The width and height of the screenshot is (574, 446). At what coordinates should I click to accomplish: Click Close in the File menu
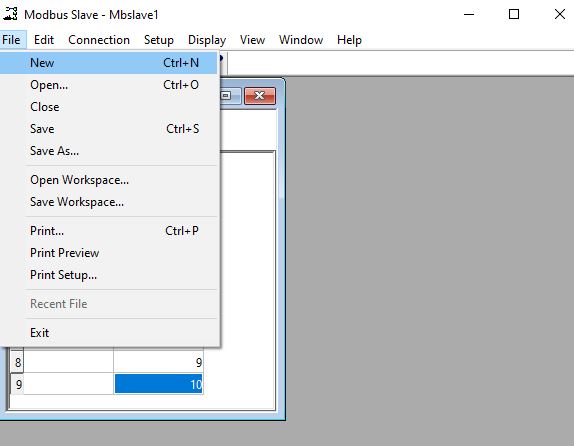tap(109, 107)
